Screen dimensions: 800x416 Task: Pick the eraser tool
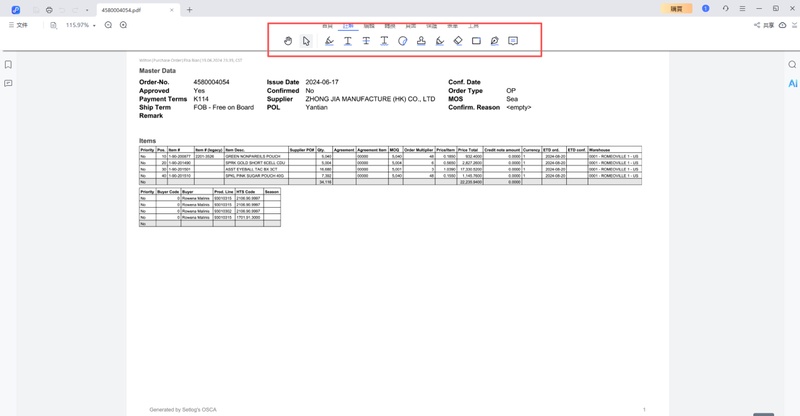pyautogui.click(x=457, y=41)
